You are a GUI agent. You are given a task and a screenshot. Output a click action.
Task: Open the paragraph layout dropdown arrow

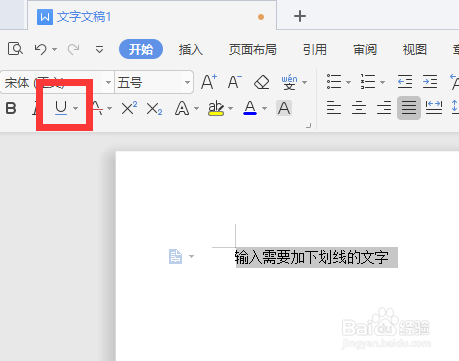[191, 256]
